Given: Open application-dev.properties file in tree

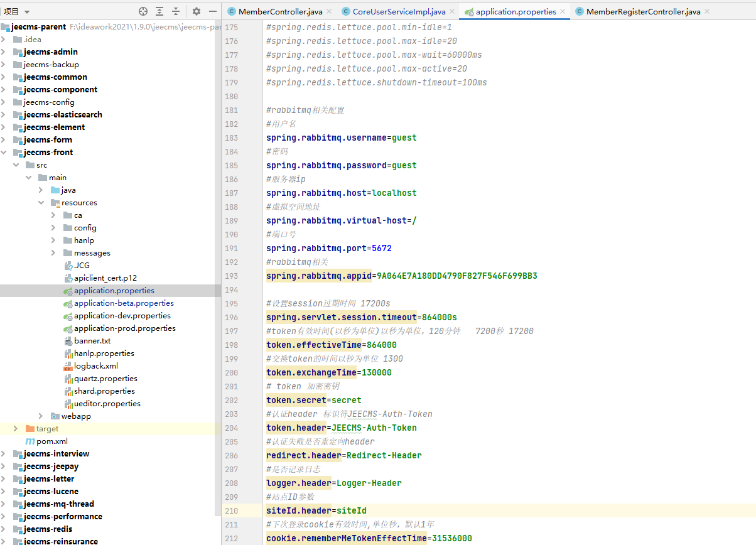Looking at the screenshot, I should [x=122, y=315].
